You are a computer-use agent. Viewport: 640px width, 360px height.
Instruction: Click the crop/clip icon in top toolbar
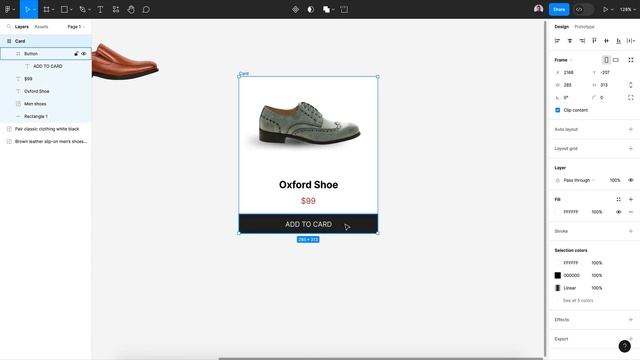click(344, 9)
